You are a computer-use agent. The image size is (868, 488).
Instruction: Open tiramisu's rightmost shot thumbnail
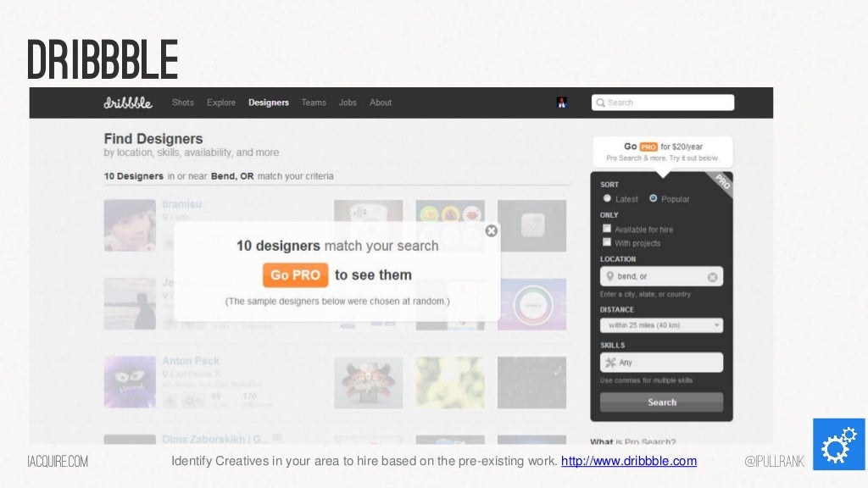coord(531,225)
